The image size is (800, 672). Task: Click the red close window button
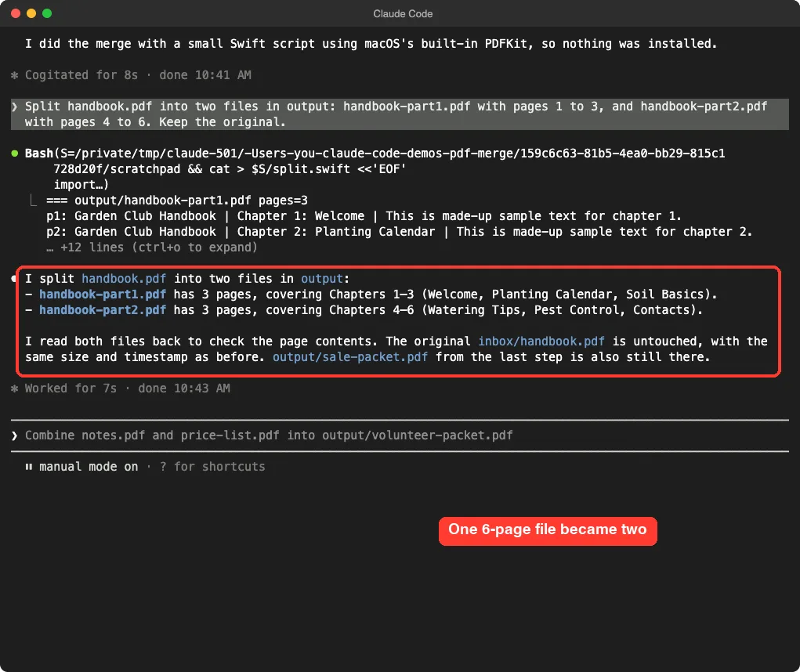coord(16,13)
